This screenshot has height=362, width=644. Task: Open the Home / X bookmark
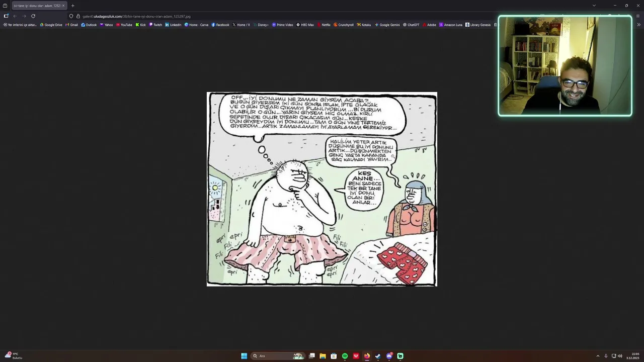(x=241, y=25)
